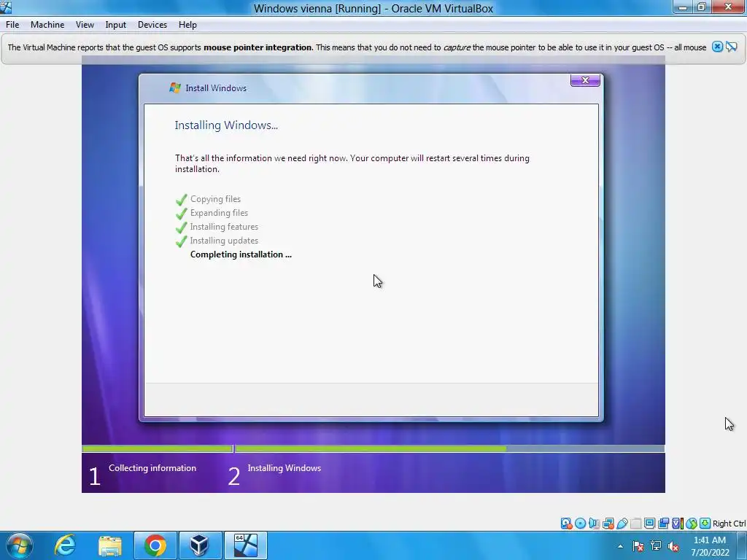Click the Completing installation step text

pyautogui.click(x=241, y=254)
